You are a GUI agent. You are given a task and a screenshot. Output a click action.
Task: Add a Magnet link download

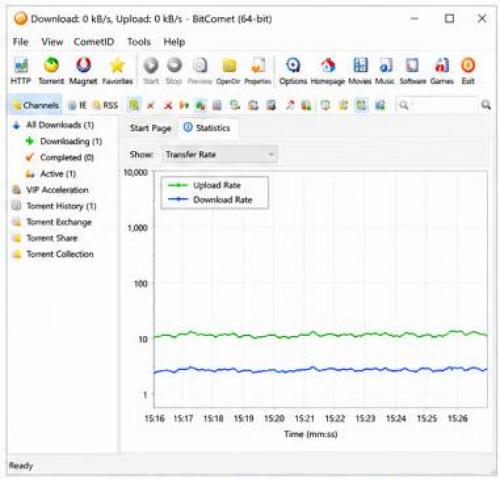click(83, 71)
